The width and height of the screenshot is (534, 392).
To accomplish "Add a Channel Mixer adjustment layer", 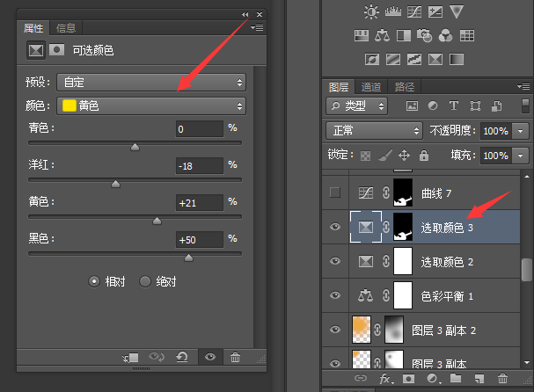I will pyautogui.click(x=445, y=35).
